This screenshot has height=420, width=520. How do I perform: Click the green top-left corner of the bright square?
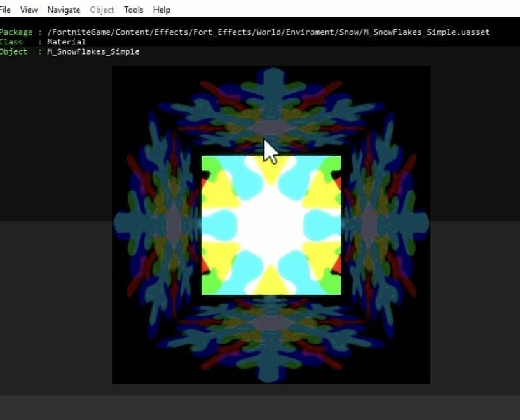point(210,164)
